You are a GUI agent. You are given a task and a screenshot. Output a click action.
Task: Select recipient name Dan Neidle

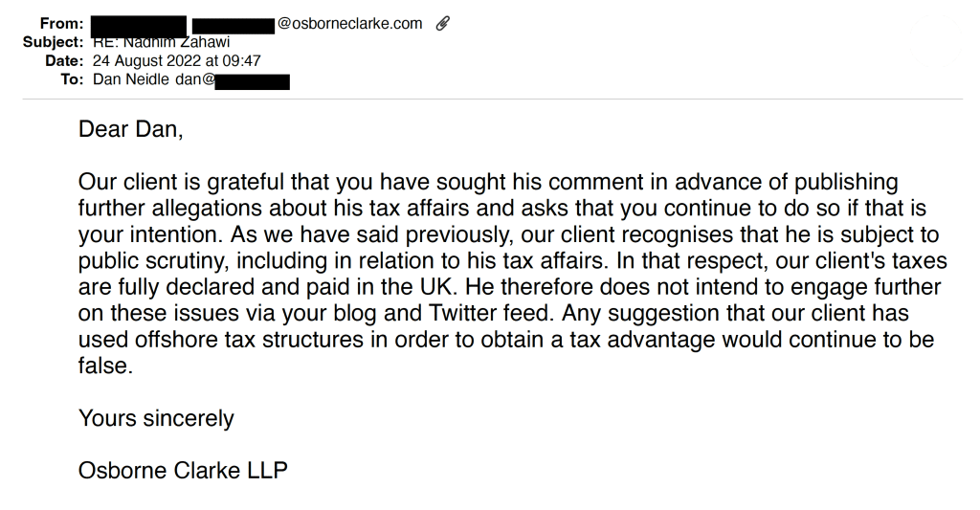tap(130, 80)
